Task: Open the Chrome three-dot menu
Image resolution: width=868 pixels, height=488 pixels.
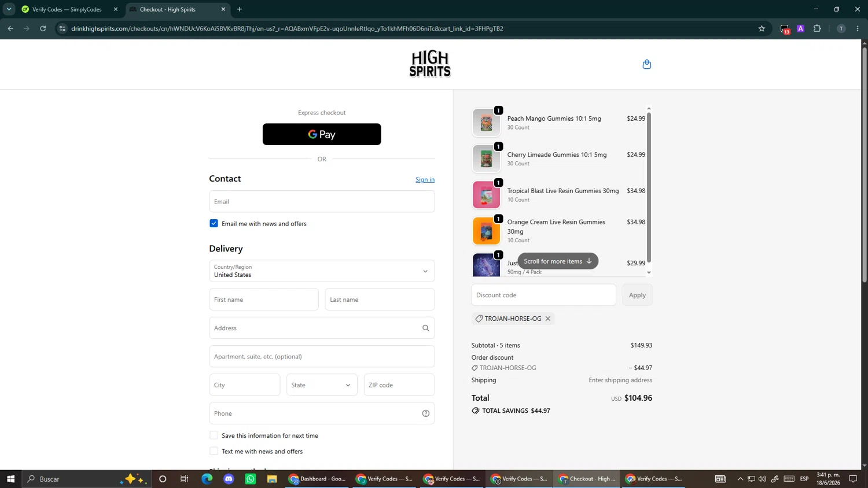Action: pyautogui.click(x=858, y=28)
